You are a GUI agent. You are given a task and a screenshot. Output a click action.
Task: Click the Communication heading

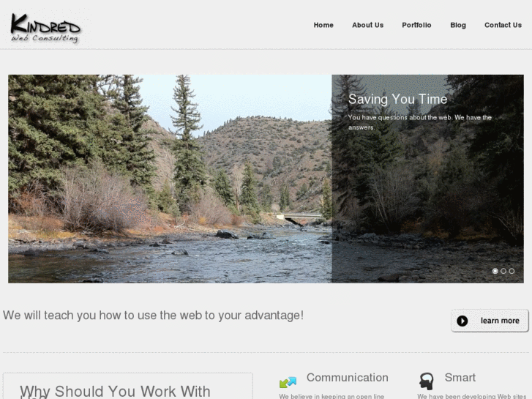tap(348, 378)
